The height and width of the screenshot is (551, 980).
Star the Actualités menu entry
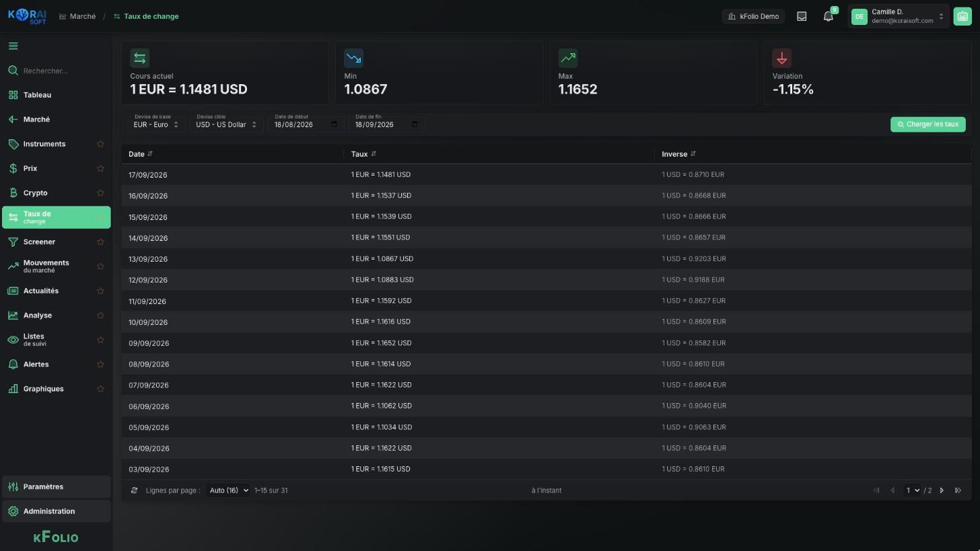point(100,291)
